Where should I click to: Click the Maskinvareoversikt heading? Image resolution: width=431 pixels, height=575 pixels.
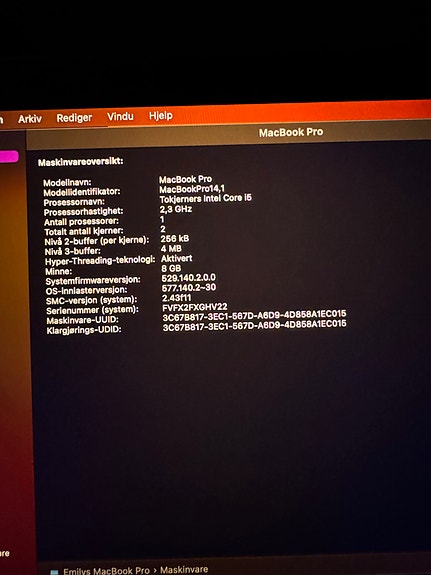click(81, 162)
